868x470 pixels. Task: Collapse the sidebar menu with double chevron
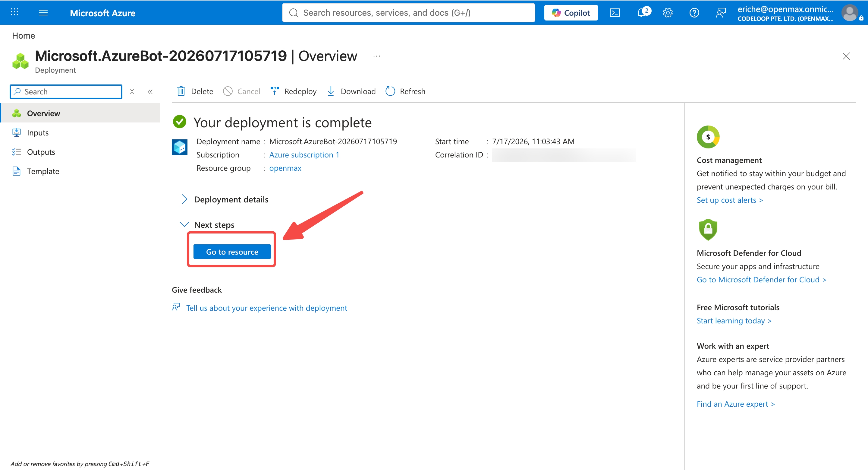(150, 92)
